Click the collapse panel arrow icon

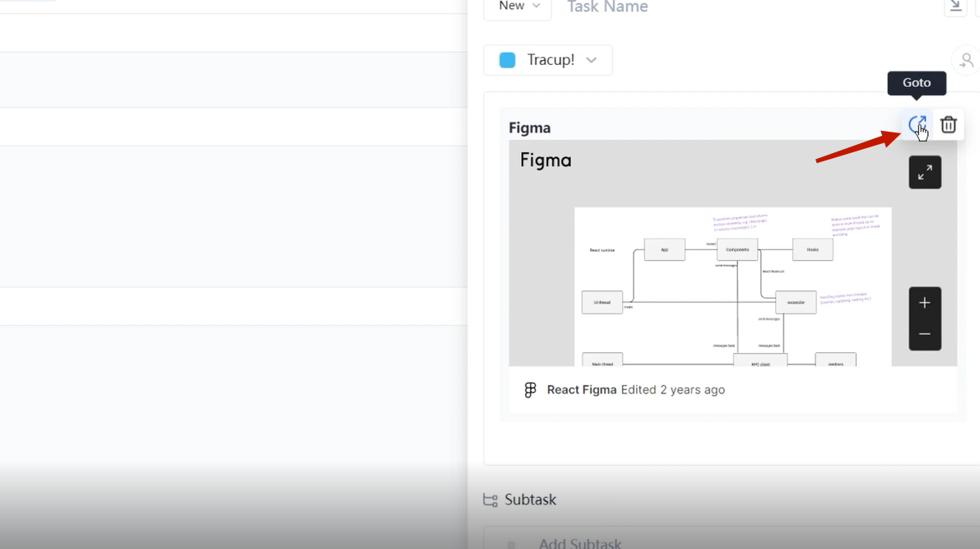click(954, 7)
